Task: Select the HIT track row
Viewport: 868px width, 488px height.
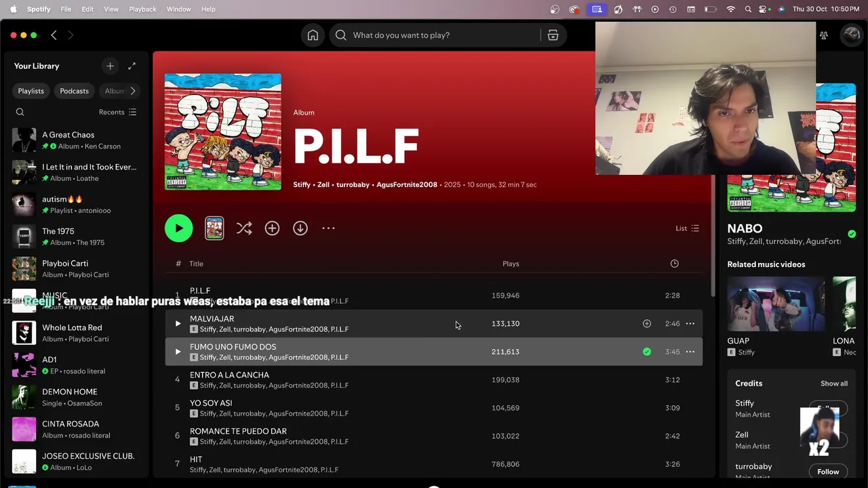Action: pyautogui.click(x=434, y=464)
